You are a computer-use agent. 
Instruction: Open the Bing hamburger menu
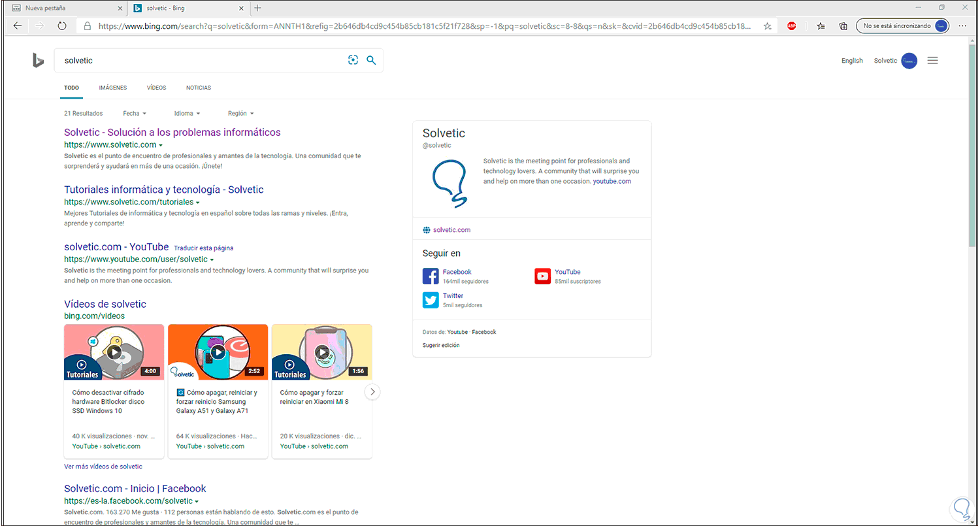[x=933, y=61]
